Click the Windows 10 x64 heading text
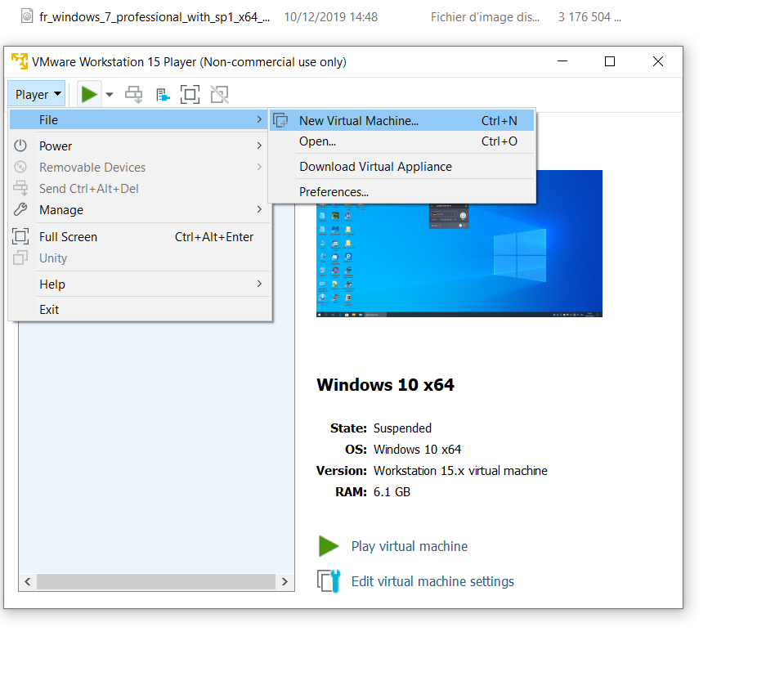 [x=386, y=385]
